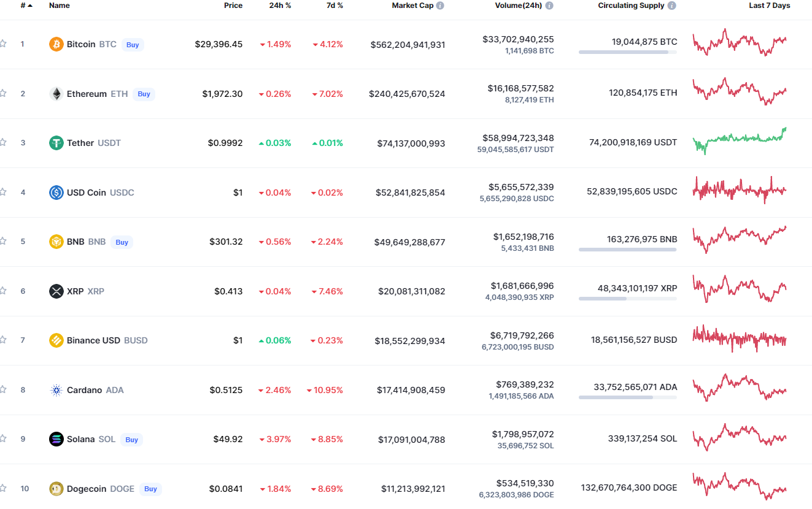
Task: Click the Tether green logo icon
Action: pos(56,143)
